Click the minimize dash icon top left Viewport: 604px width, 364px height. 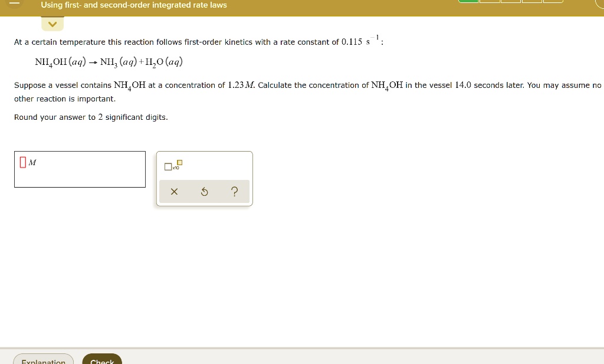(13, 3)
